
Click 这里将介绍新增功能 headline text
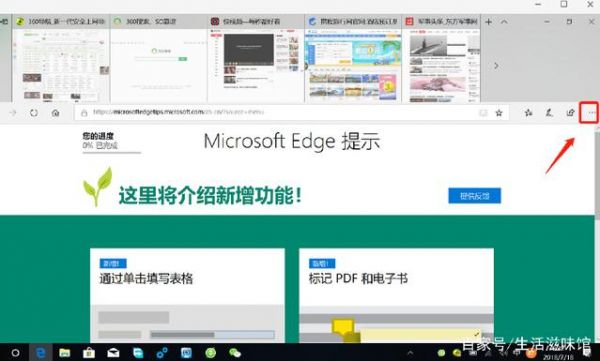(x=210, y=196)
